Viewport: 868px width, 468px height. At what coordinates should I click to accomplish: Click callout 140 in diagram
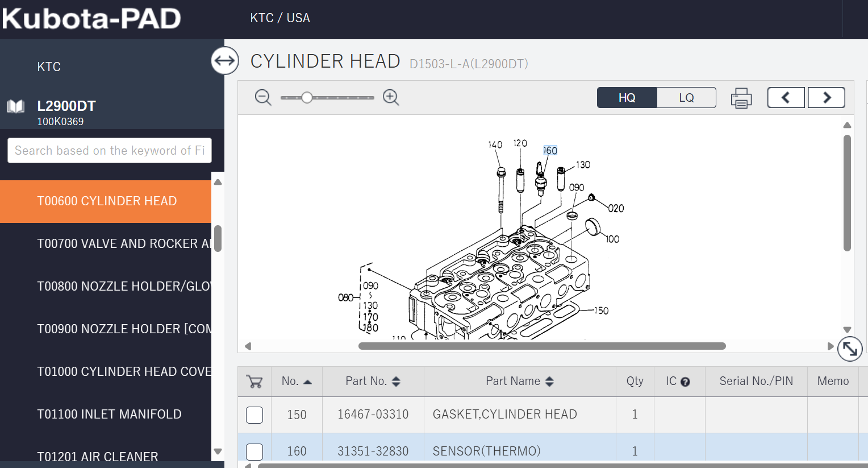pos(495,145)
